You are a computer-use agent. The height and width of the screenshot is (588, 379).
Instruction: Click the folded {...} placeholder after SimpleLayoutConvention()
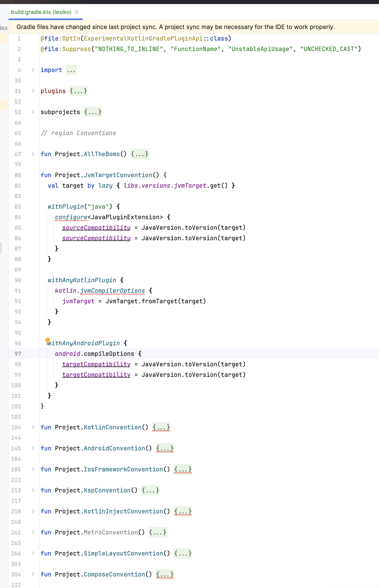(x=183, y=553)
